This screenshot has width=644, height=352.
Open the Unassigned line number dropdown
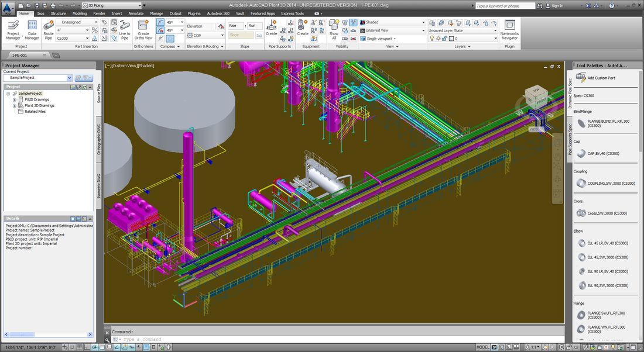pos(78,22)
